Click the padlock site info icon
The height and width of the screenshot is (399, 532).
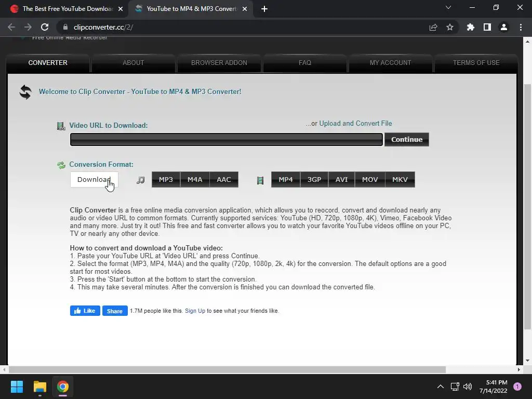(x=65, y=27)
